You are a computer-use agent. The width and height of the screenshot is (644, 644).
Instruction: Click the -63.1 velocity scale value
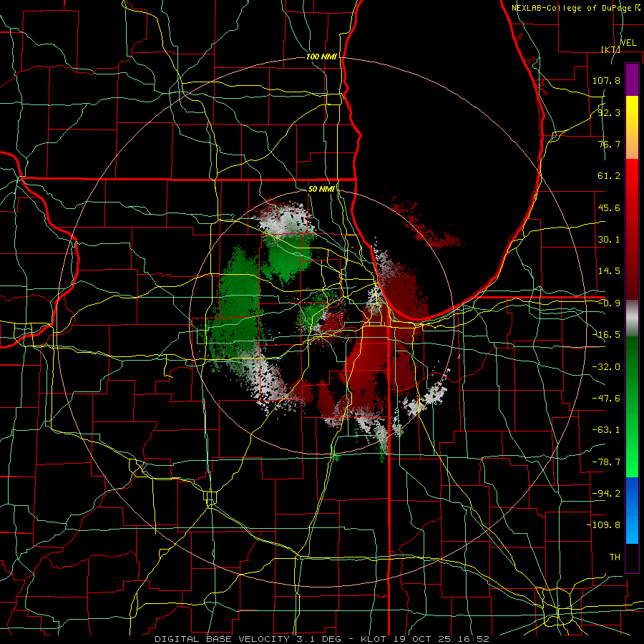(606, 430)
